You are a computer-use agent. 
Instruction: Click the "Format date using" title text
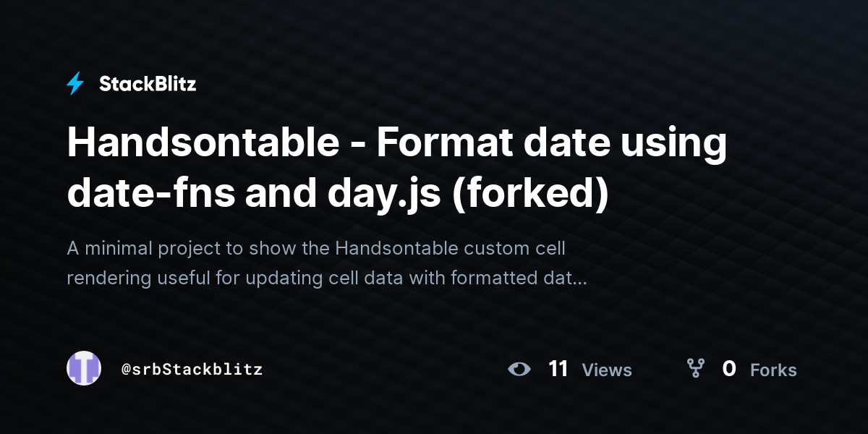(x=551, y=144)
